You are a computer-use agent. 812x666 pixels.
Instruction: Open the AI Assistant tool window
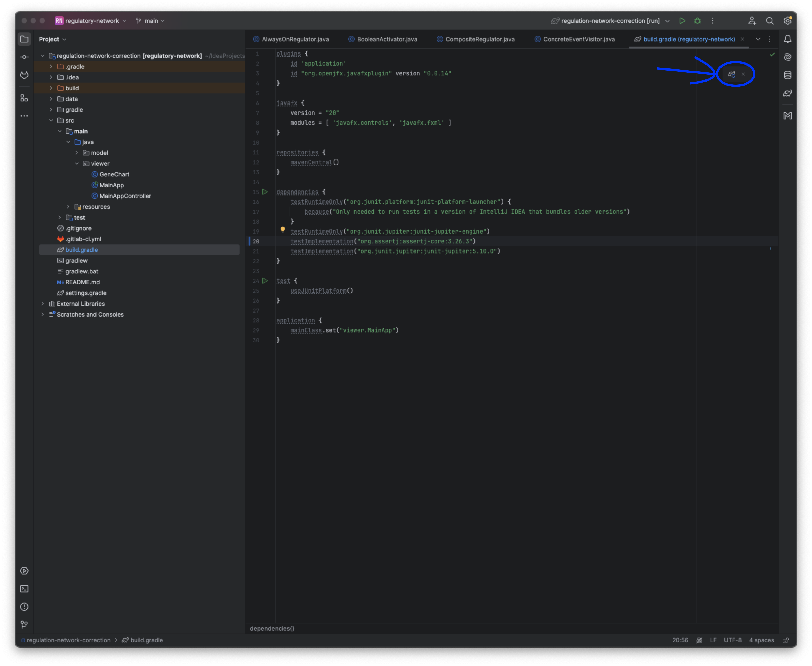[788, 57]
